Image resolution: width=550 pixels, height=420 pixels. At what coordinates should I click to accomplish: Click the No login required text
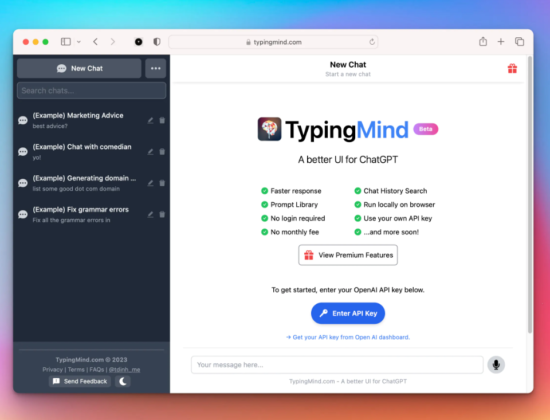[x=298, y=218]
